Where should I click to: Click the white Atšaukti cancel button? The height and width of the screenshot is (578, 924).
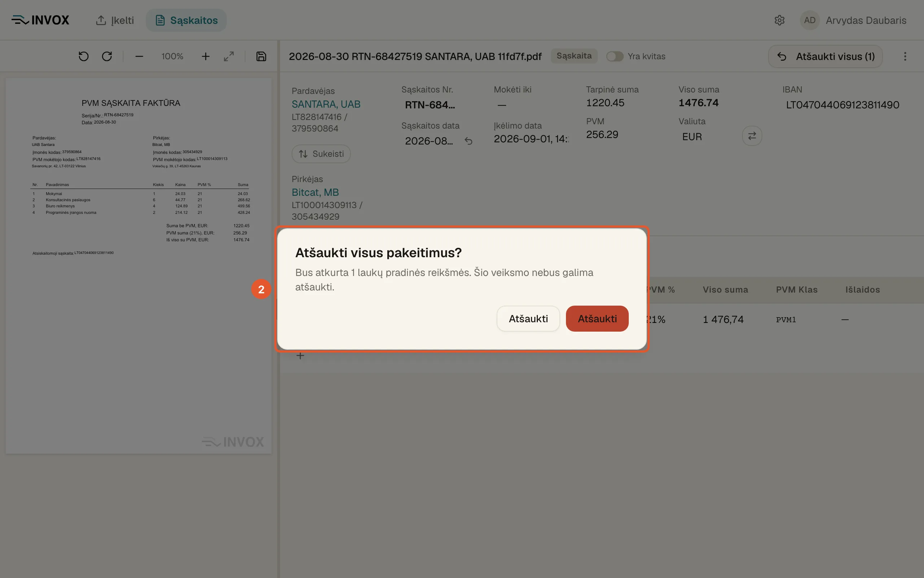tap(528, 318)
